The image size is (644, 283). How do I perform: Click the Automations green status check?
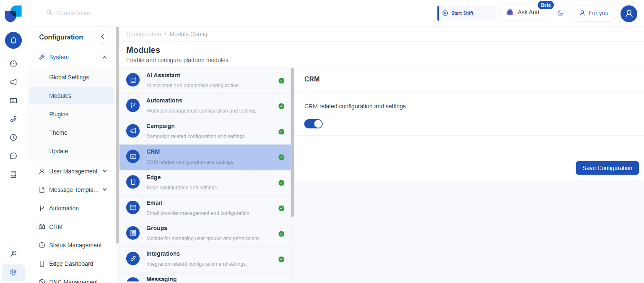pyautogui.click(x=281, y=106)
